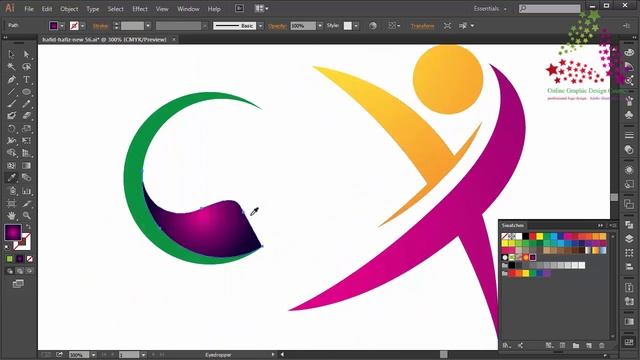
Task: Select the Pen tool
Action: (11, 80)
